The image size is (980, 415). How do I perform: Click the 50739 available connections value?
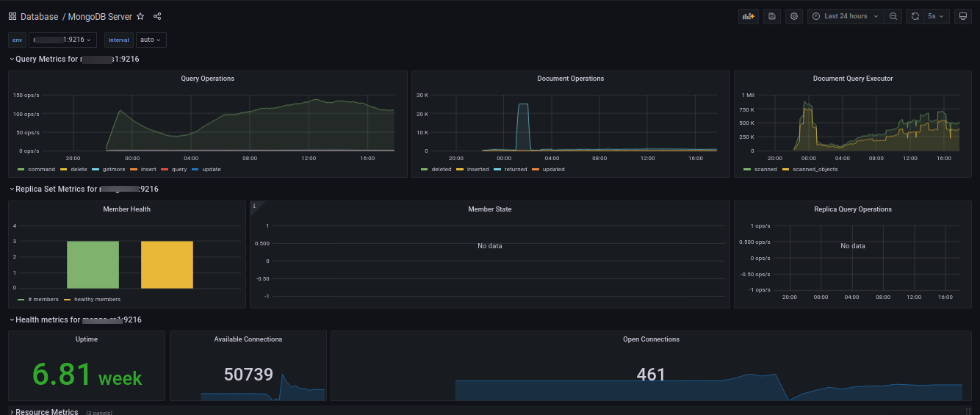click(x=248, y=375)
